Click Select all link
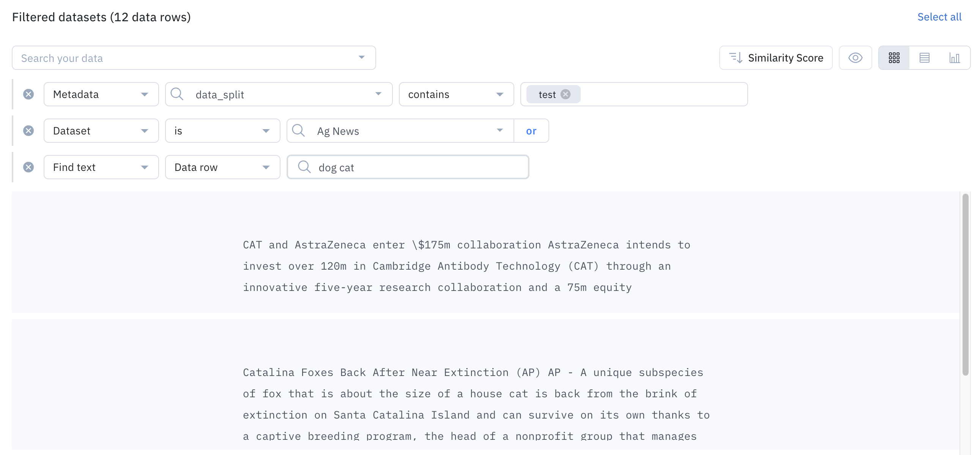Screen dimensions: 980x455 pos(939,17)
